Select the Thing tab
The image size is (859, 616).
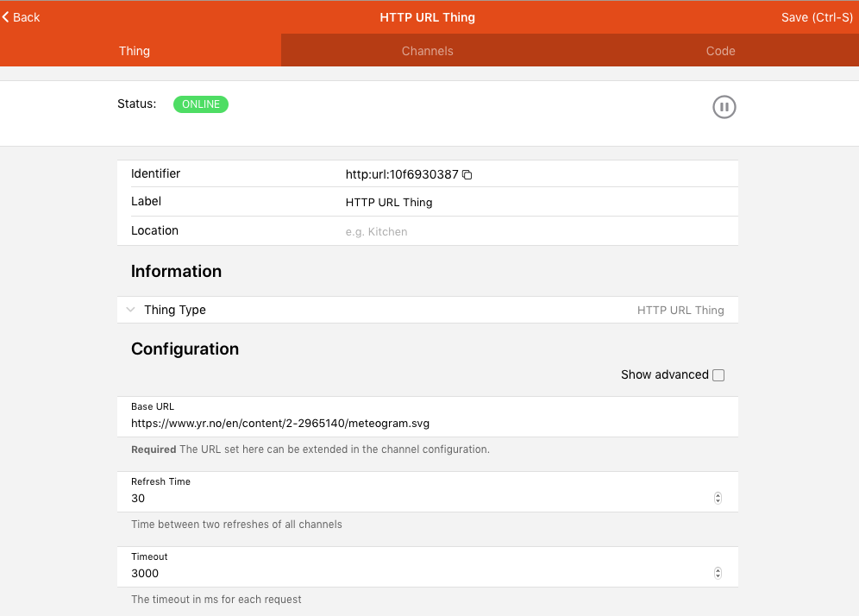tap(135, 51)
